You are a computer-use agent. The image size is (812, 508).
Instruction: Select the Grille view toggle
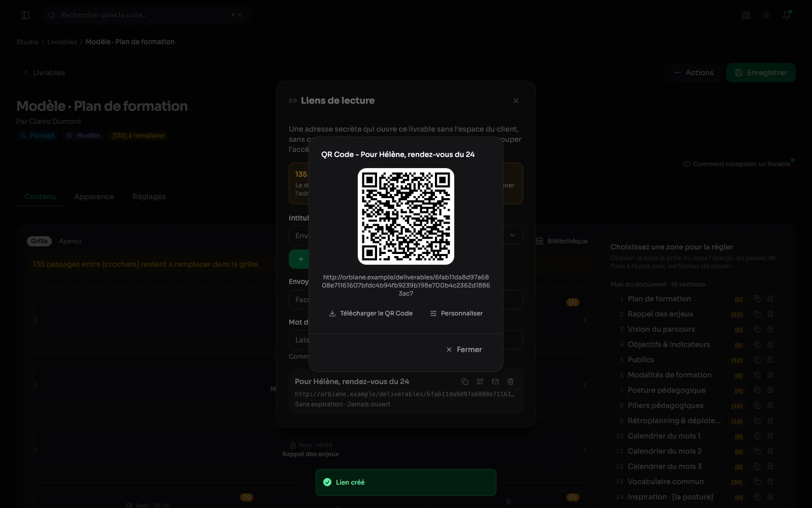[39, 241]
